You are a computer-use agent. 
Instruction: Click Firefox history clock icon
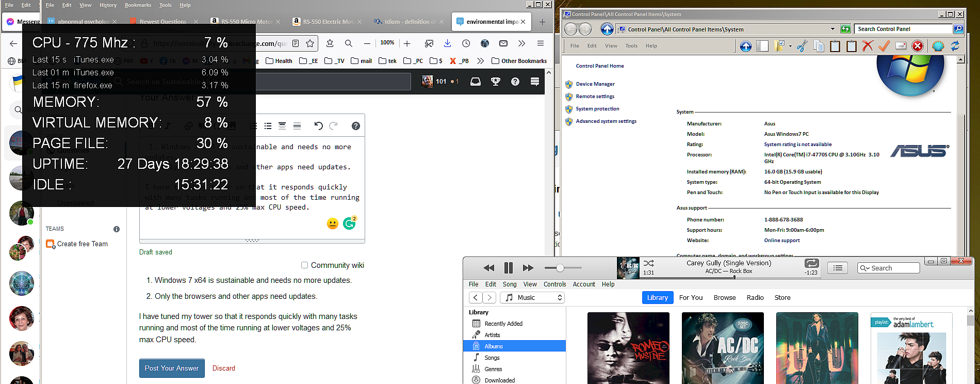click(x=466, y=43)
